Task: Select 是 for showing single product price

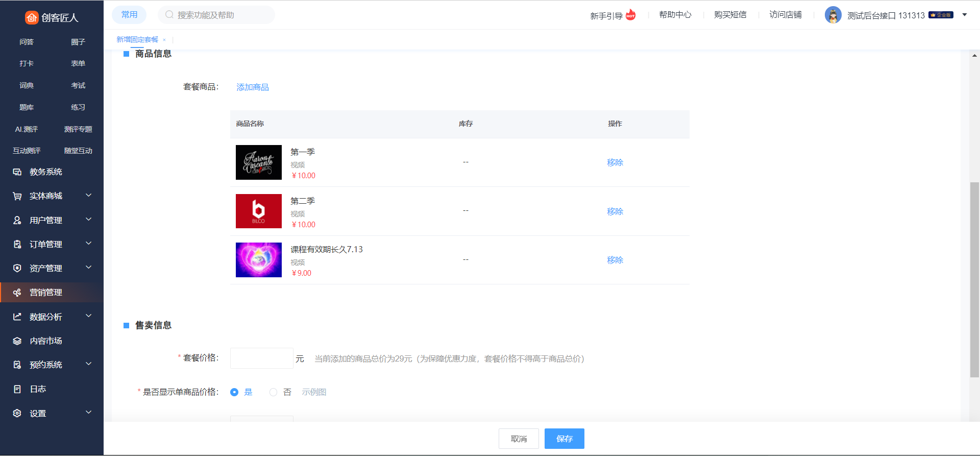Action: [234, 392]
